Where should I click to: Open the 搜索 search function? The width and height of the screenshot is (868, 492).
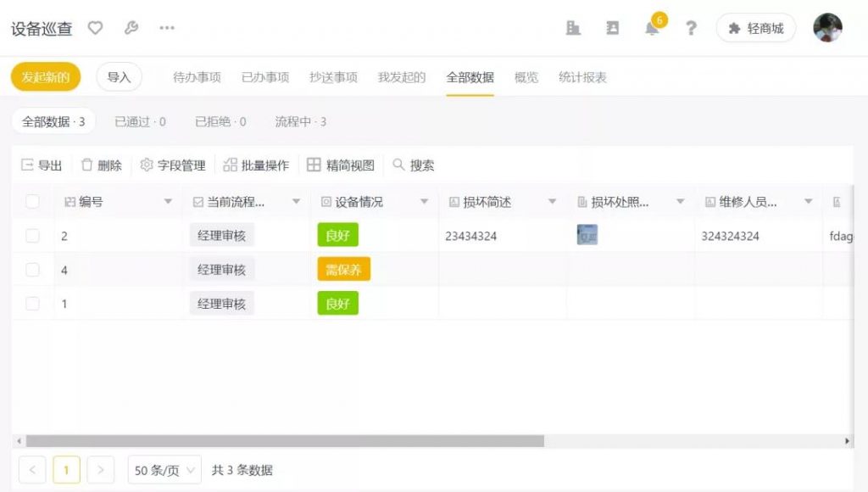point(415,165)
